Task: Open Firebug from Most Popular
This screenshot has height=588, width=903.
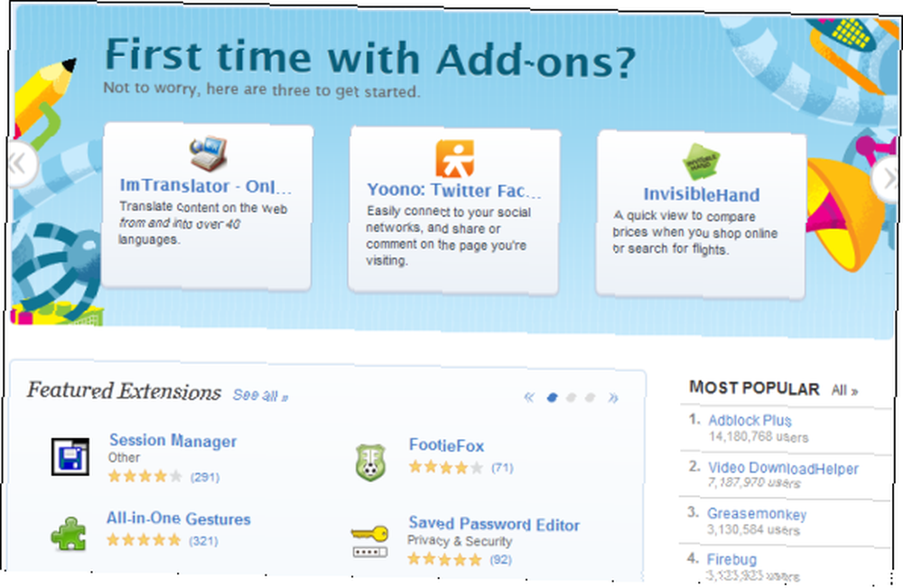Action: 732,559
